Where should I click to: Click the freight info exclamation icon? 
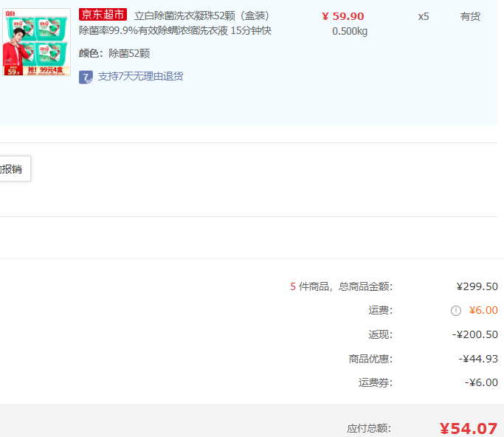click(456, 311)
